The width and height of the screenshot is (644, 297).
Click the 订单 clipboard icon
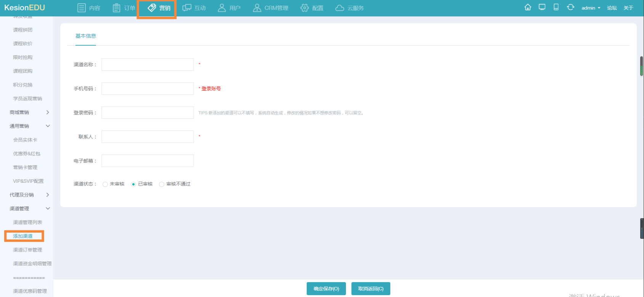click(x=117, y=8)
